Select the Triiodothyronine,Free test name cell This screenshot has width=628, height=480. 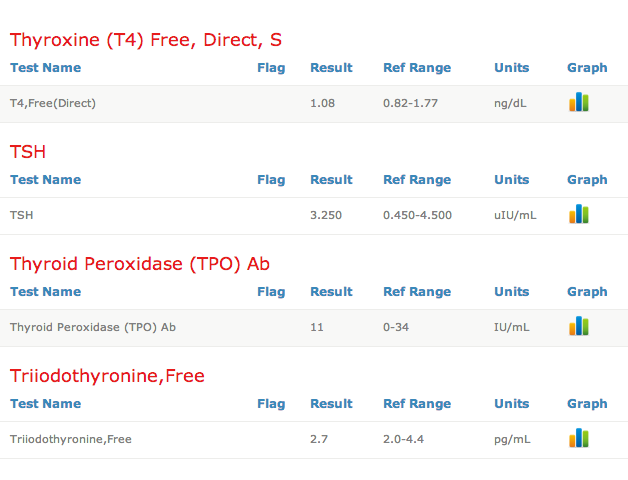[x=71, y=439]
